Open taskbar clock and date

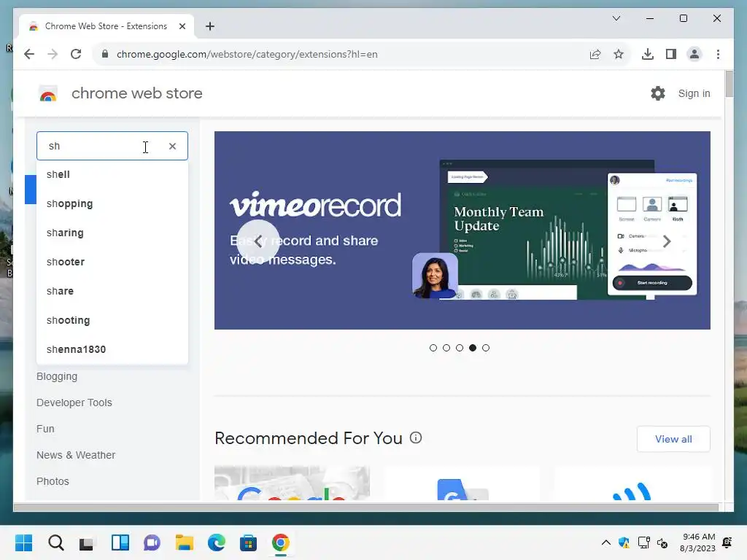coord(698,542)
